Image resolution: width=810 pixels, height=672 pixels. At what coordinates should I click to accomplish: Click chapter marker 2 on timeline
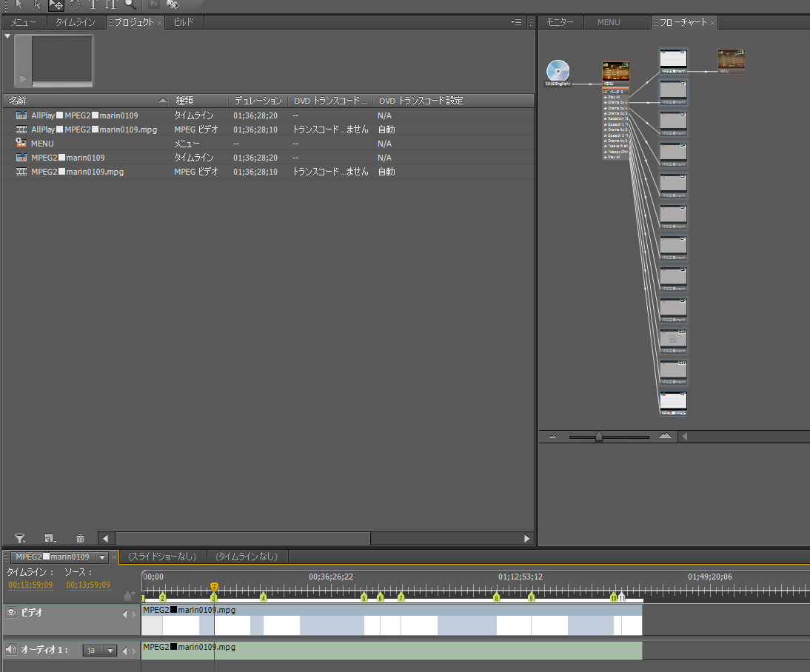pyautogui.click(x=163, y=597)
